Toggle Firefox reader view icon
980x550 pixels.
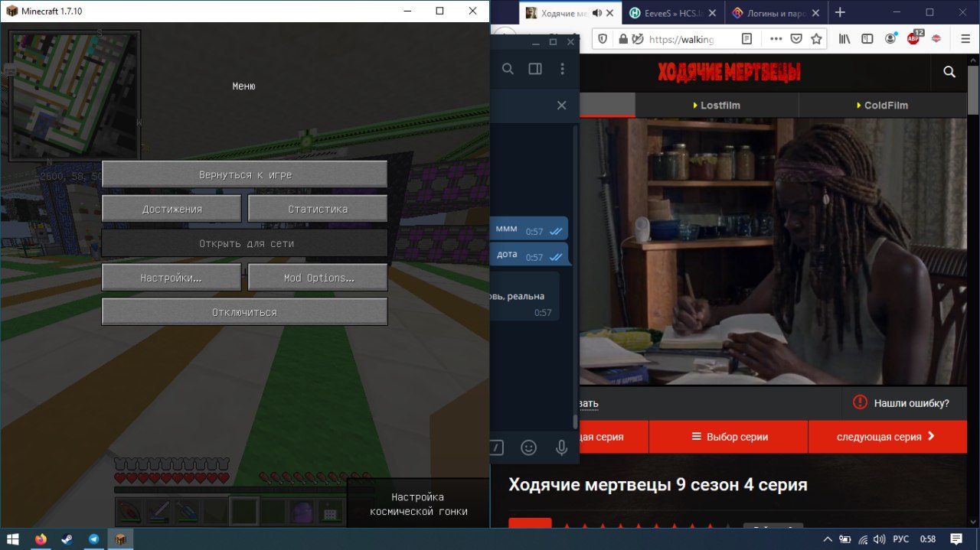(746, 39)
